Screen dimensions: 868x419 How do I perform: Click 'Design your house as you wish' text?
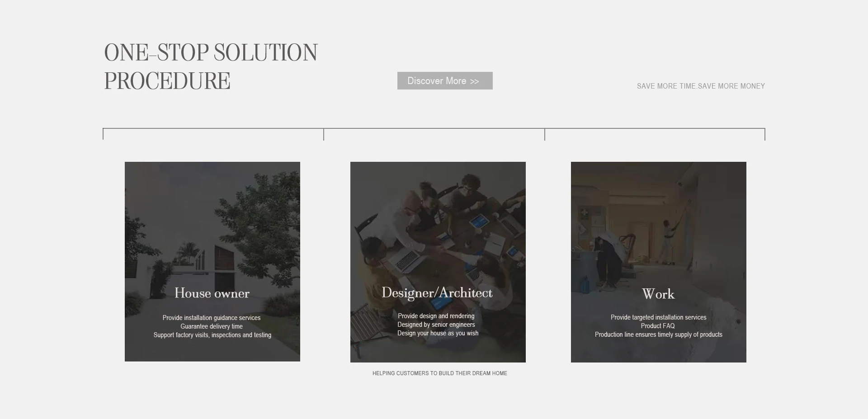pos(438,333)
